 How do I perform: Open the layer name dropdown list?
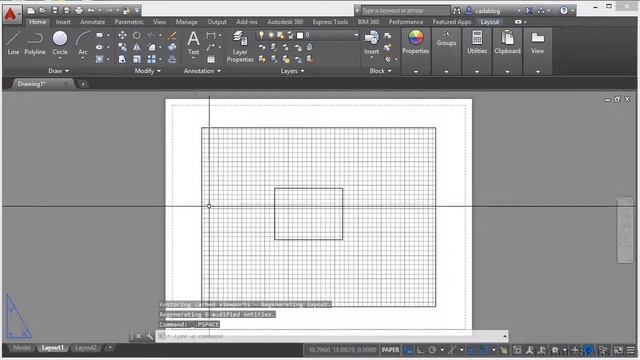(x=356, y=35)
